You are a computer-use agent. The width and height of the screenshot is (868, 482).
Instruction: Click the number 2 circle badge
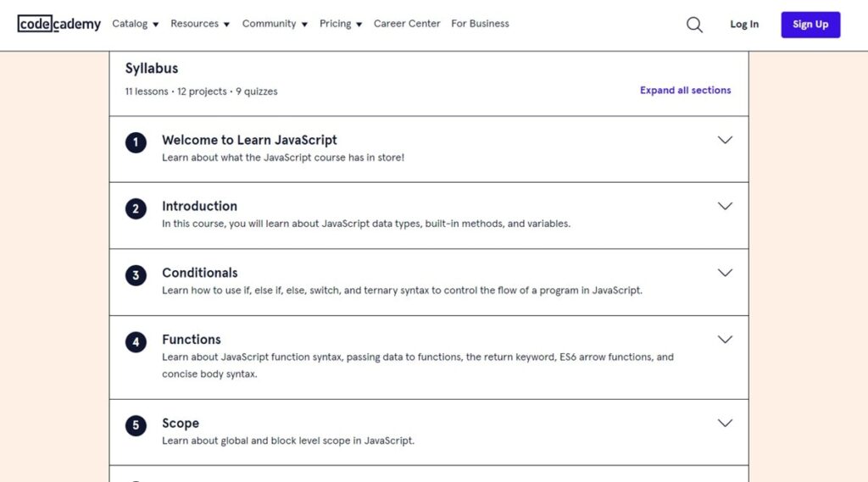tap(136, 209)
